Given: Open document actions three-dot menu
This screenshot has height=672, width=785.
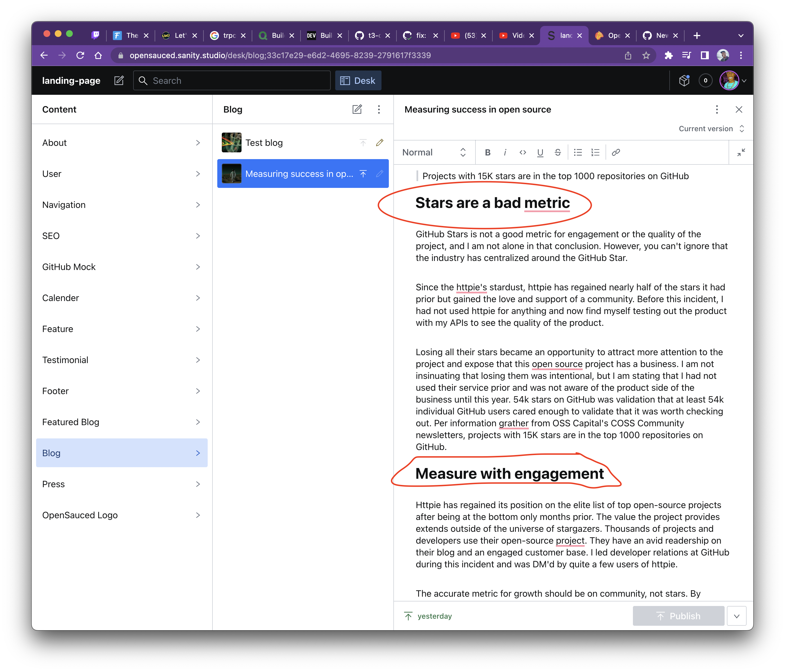Looking at the screenshot, I should pos(717,109).
